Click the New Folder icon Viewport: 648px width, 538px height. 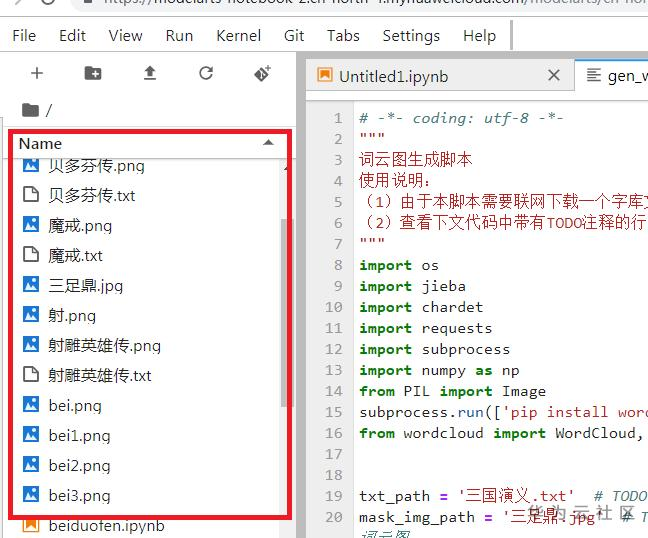point(93,73)
